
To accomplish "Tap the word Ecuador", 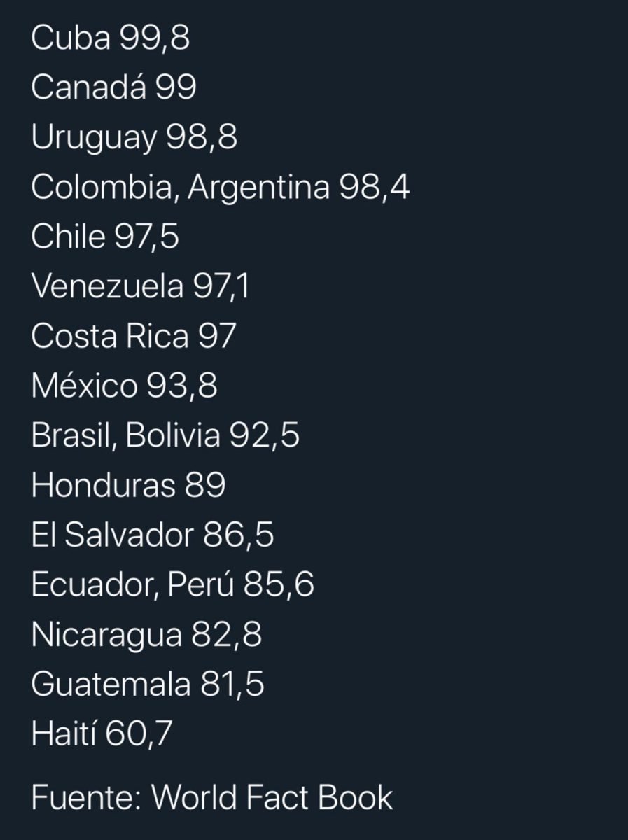I will click(x=90, y=584).
